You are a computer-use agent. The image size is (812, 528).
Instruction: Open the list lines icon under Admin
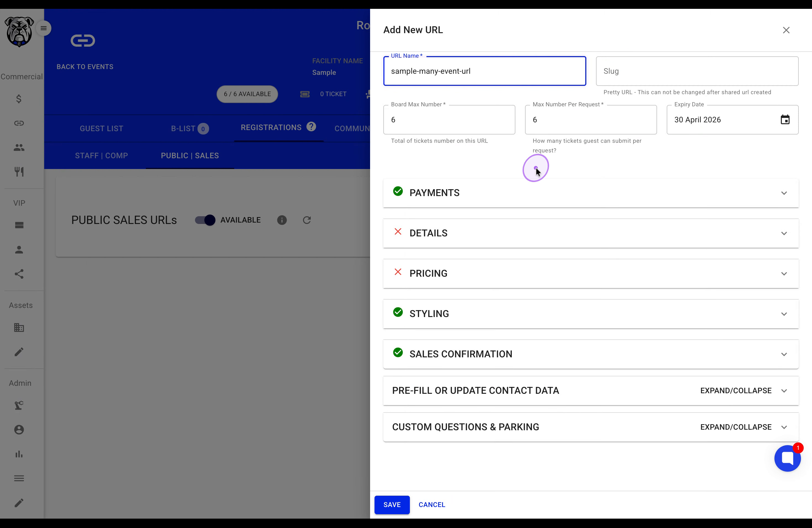(19, 478)
